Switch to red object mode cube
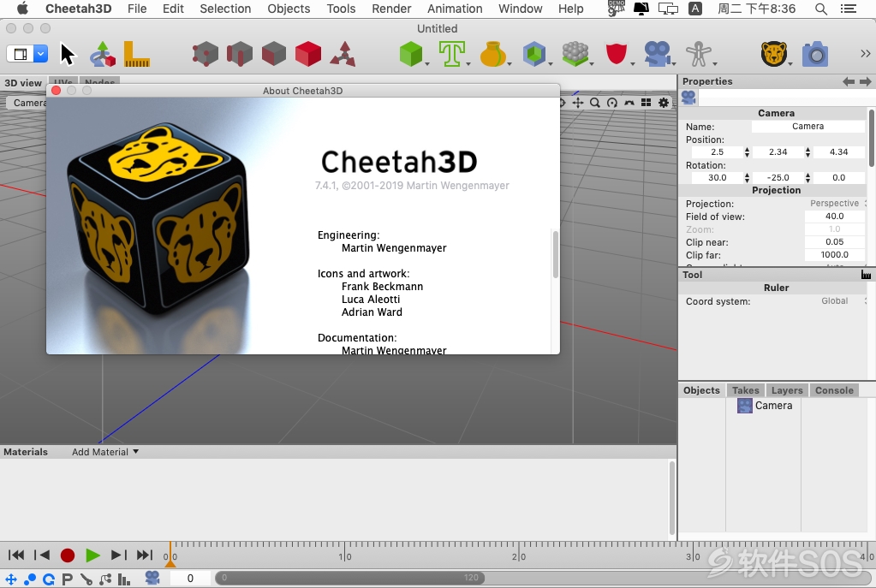This screenshot has height=588, width=876. [x=307, y=54]
